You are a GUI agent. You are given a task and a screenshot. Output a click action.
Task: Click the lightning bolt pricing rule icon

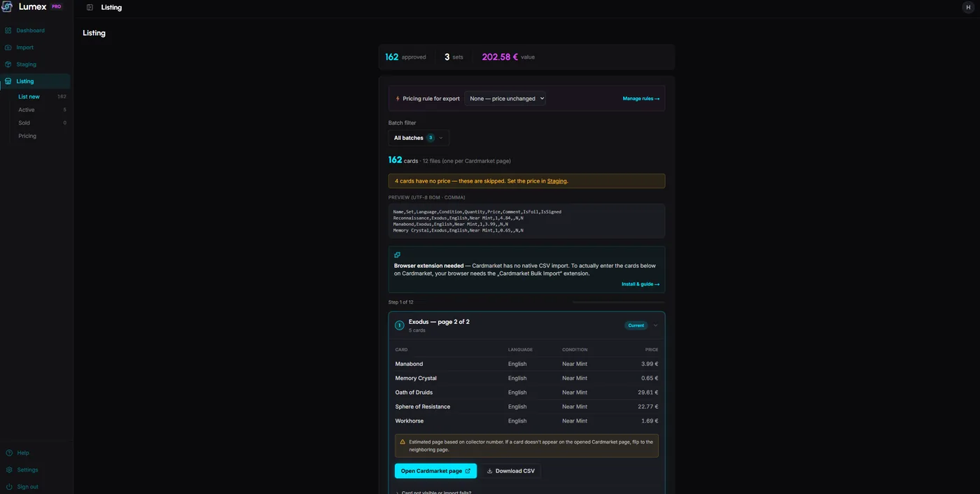click(x=398, y=99)
